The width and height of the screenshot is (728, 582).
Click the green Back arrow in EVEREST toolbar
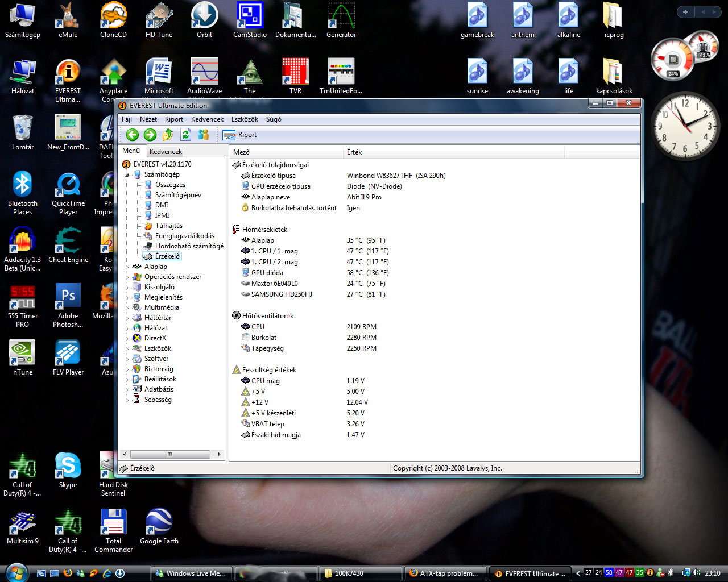(133, 135)
